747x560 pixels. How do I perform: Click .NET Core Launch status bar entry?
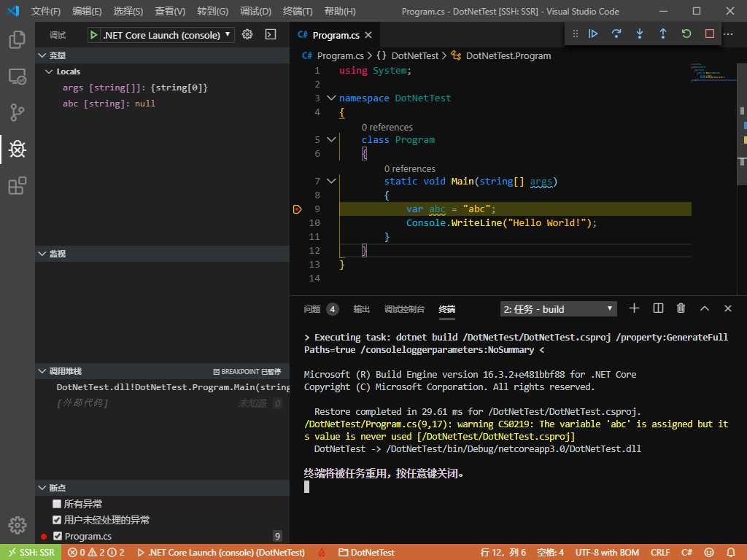221,553
